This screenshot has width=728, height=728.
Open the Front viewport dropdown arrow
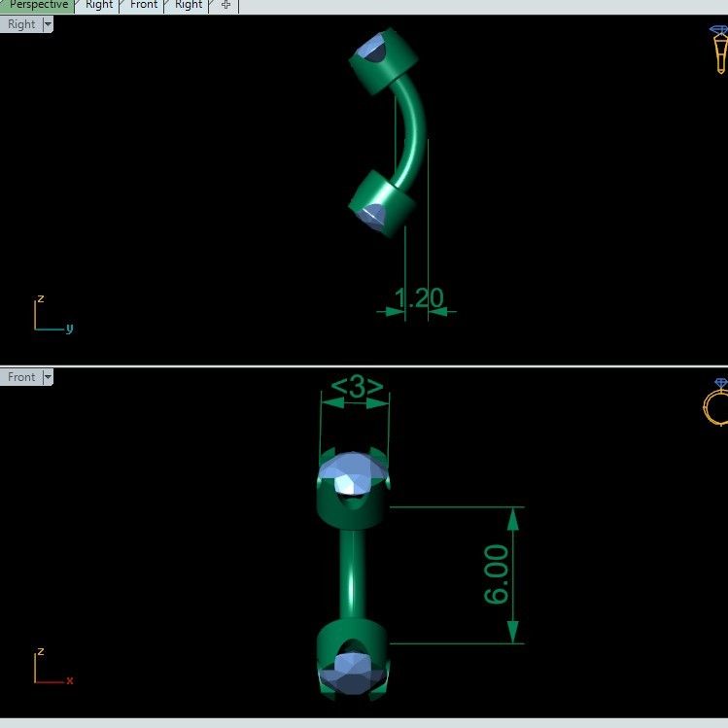[x=48, y=377]
